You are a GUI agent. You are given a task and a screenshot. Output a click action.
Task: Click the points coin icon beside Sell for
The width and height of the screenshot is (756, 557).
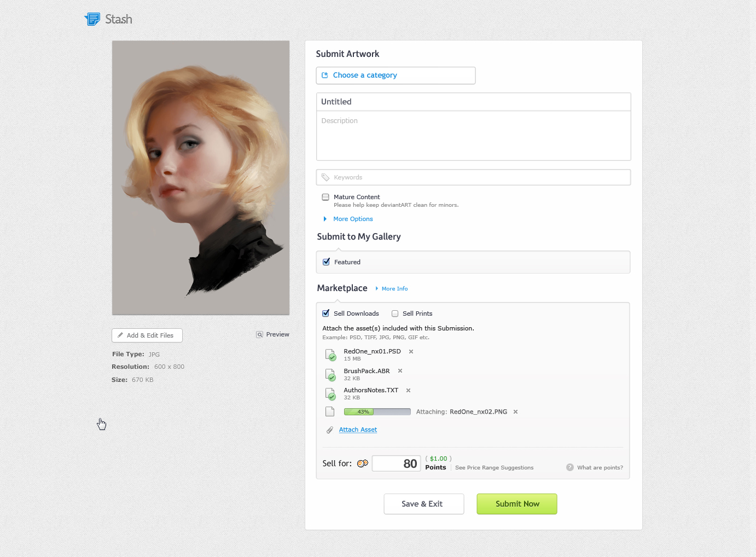pos(362,463)
